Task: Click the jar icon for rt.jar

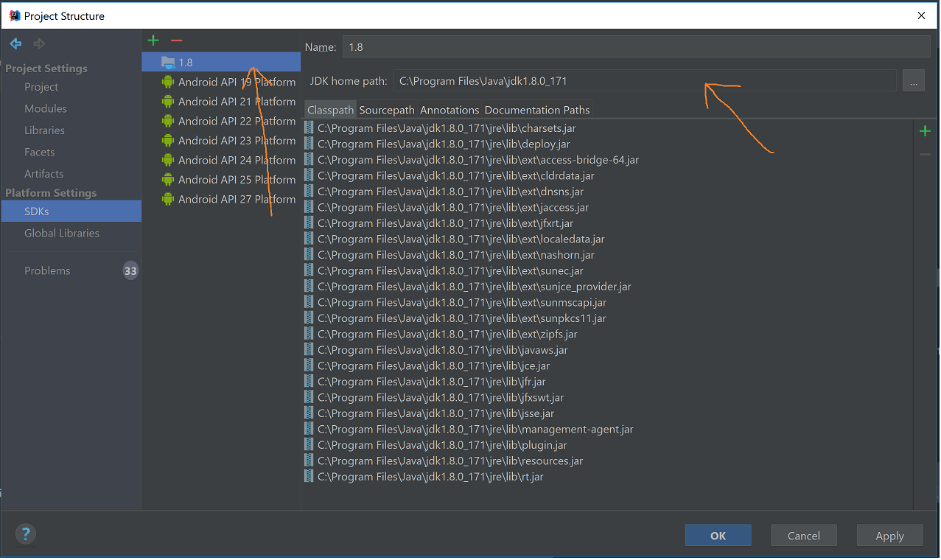Action: [x=309, y=477]
